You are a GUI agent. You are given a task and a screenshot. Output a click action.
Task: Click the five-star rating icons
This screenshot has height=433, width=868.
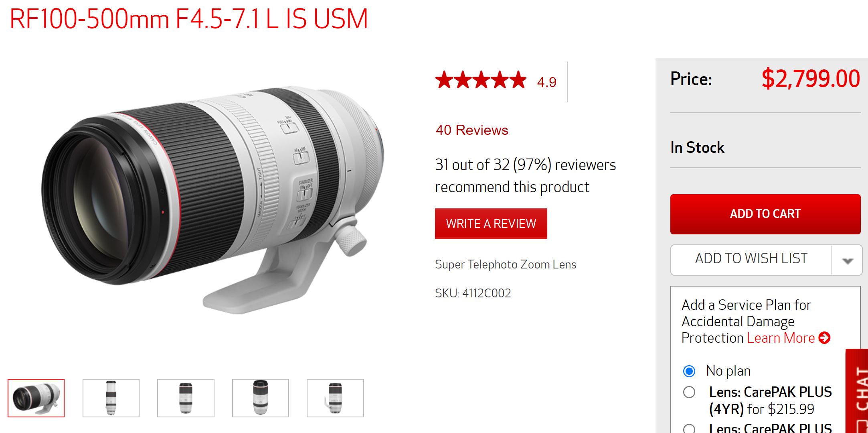click(481, 80)
